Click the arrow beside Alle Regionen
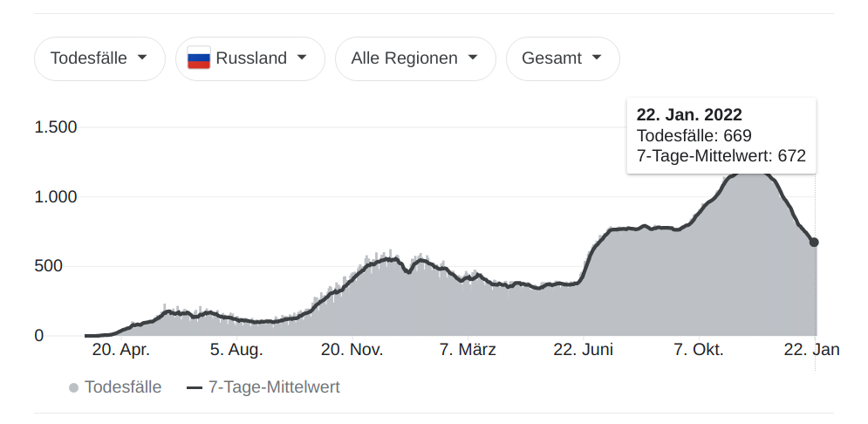The height and width of the screenshot is (424, 868). (x=473, y=58)
